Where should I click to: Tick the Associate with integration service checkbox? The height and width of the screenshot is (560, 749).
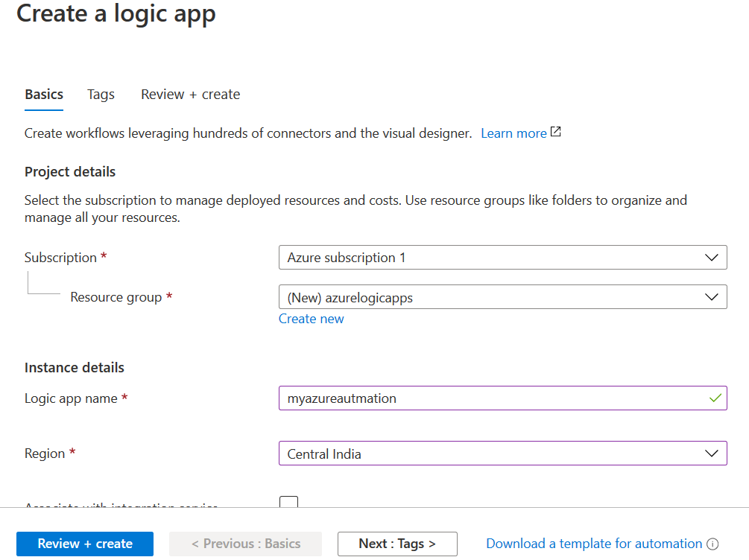pyautogui.click(x=289, y=503)
